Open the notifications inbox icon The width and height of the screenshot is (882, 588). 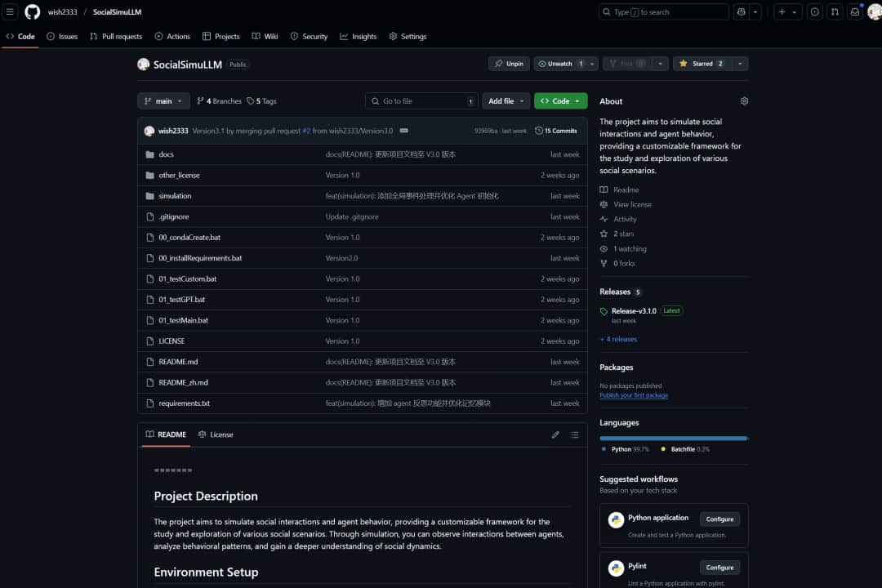coord(855,12)
